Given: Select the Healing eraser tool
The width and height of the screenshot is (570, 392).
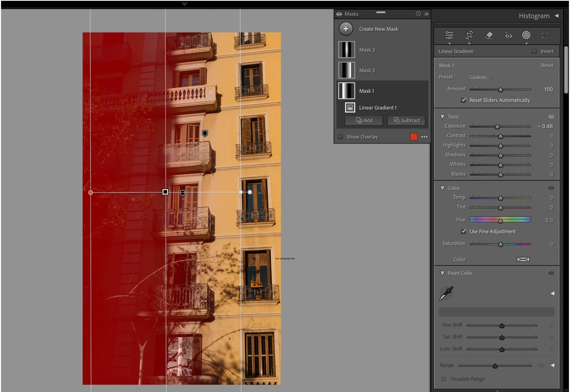Looking at the screenshot, I should coord(489,35).
